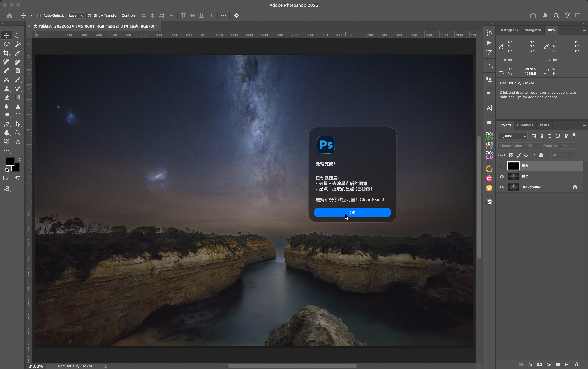Uncheck Show Transform Controls

[90, 15]
